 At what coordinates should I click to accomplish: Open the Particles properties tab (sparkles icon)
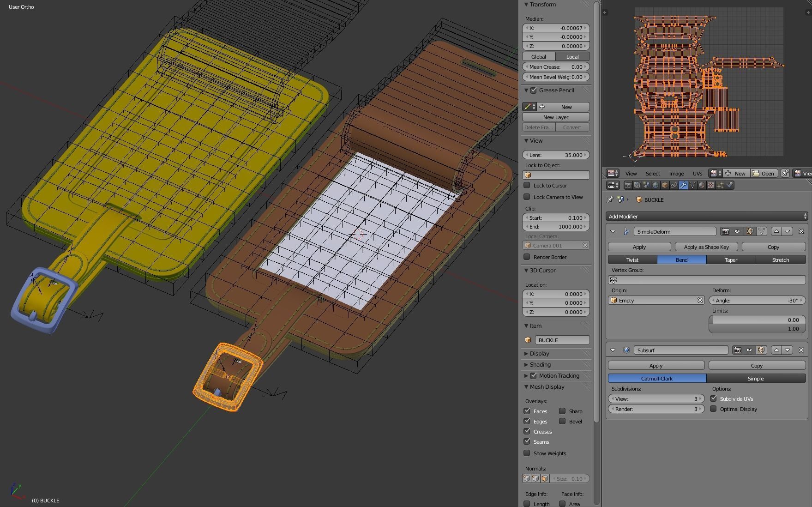720,185
